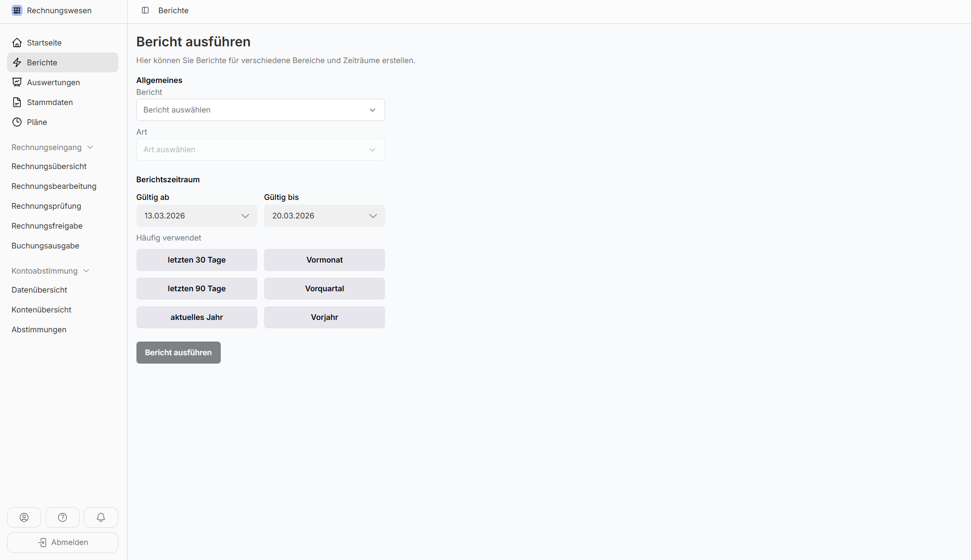
Task: Click the Rechnungswesen app logo icon
Action: [x=17, y=11]
